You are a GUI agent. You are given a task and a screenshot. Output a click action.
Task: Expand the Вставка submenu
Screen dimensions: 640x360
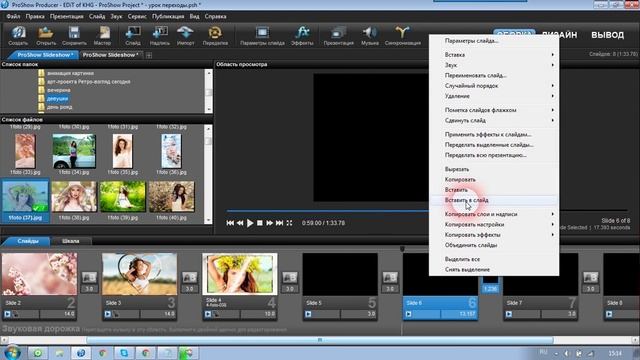[x=494, y=55]
